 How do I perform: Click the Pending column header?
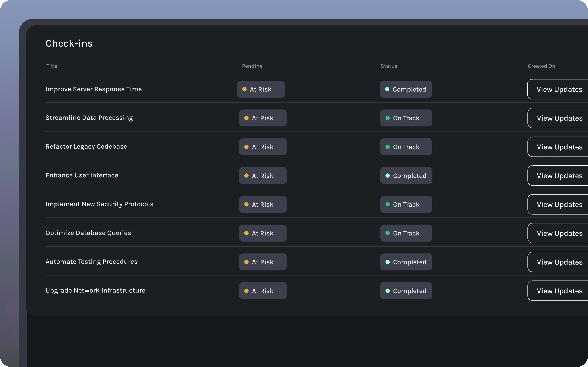tap(252, 66)
